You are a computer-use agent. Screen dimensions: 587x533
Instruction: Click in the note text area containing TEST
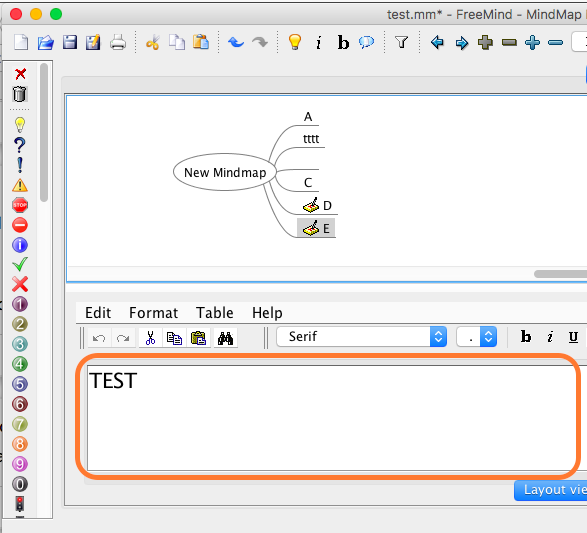tap(331, 418)
